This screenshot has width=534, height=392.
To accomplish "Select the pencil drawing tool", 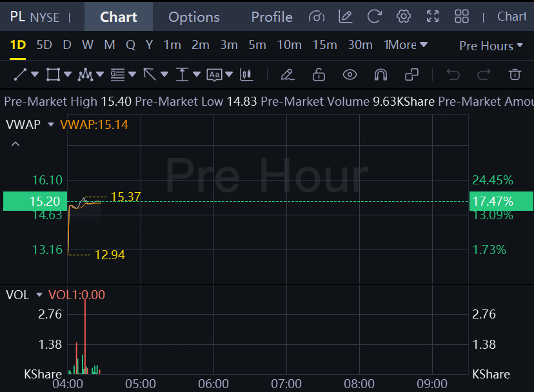I will coord(288,75).
